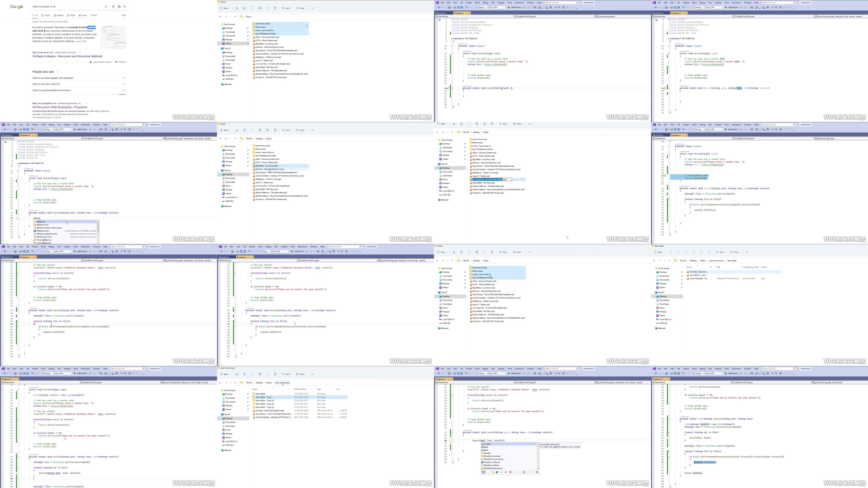Select the ParallelLoopResult IntelliSense suggestion
Screen dimensions: 868x488
[492, 462]
